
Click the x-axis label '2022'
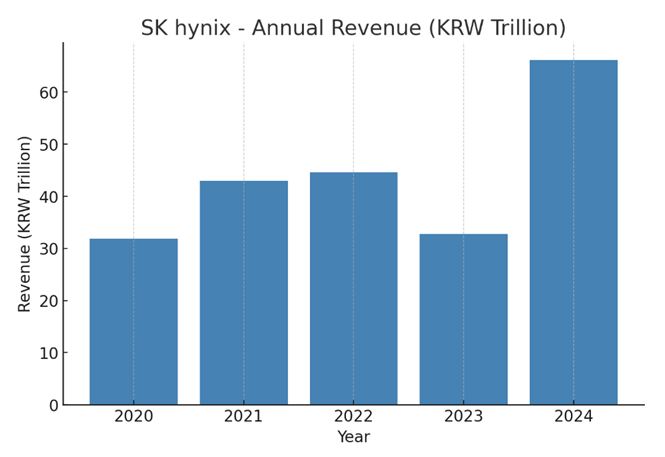(353, 416)
